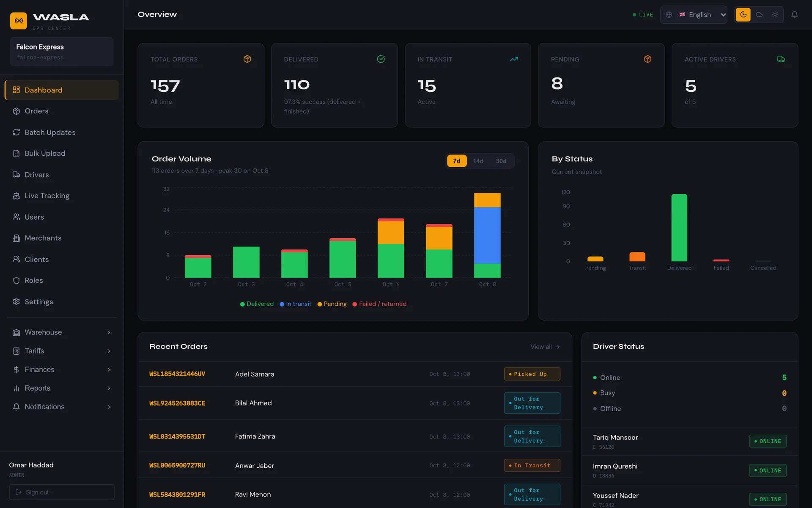
Task: Click the Total Orders package icon
Action: pos(247,59)
